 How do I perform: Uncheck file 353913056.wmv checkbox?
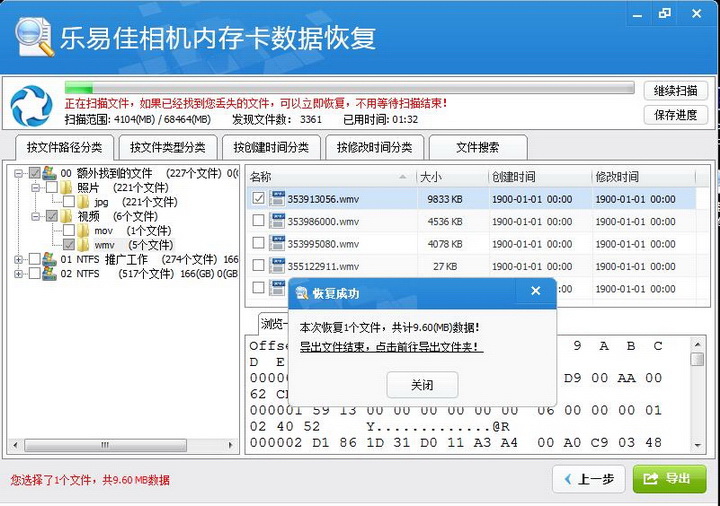click(259, 198)
